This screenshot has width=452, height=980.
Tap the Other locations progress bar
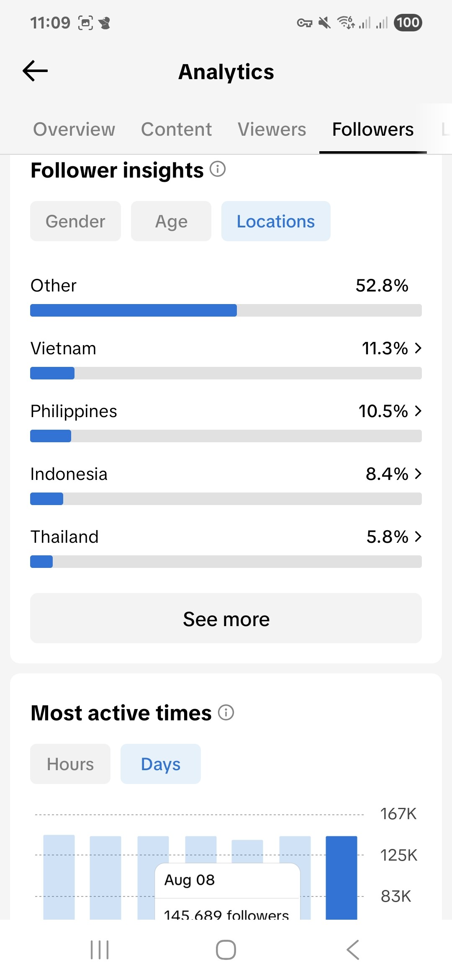coord(226,310)
